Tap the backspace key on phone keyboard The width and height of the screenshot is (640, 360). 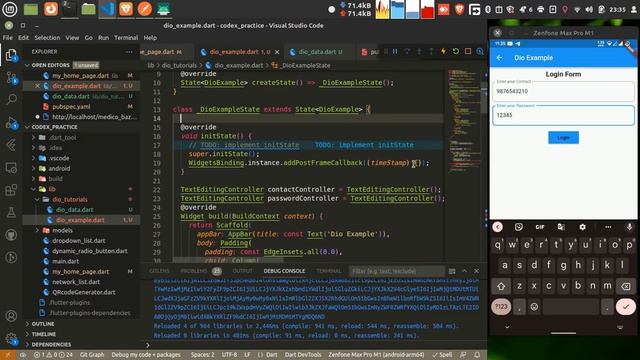click(x=625, y=287)
